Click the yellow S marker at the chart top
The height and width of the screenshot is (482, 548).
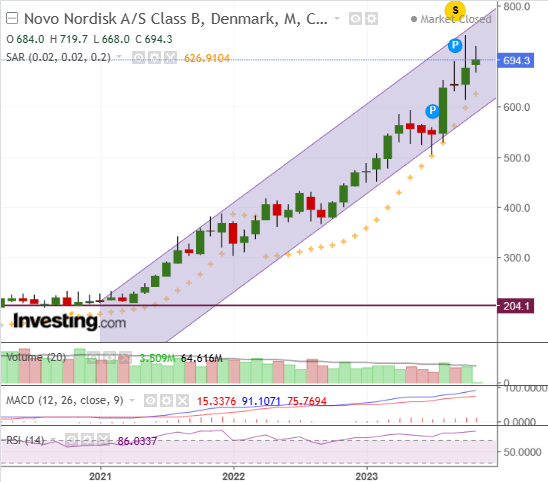point(455,10)
